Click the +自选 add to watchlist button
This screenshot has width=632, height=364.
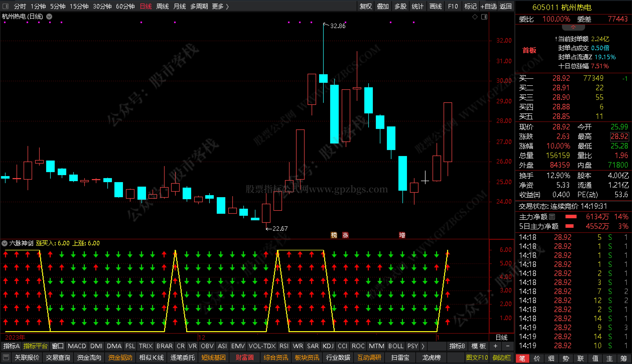488,6
